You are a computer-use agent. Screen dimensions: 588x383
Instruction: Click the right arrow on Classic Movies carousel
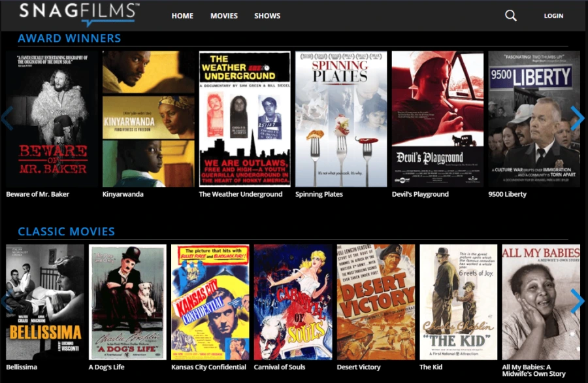(x=578, y=302)
